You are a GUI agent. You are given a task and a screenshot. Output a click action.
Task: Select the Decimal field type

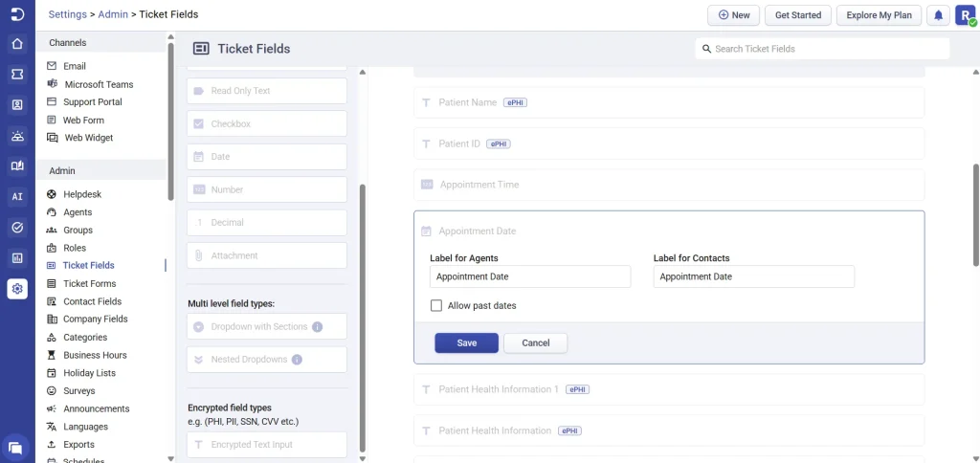[x=267, y=223]
